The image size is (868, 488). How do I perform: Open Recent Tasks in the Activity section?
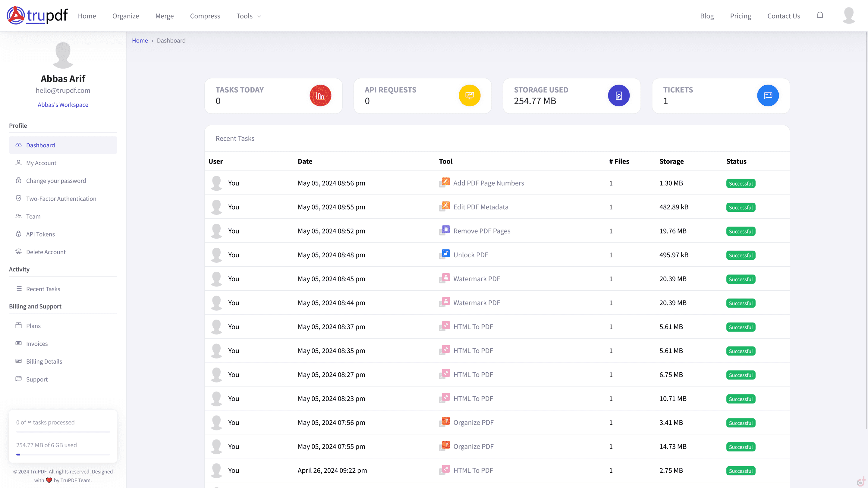[x=43, y=289]
